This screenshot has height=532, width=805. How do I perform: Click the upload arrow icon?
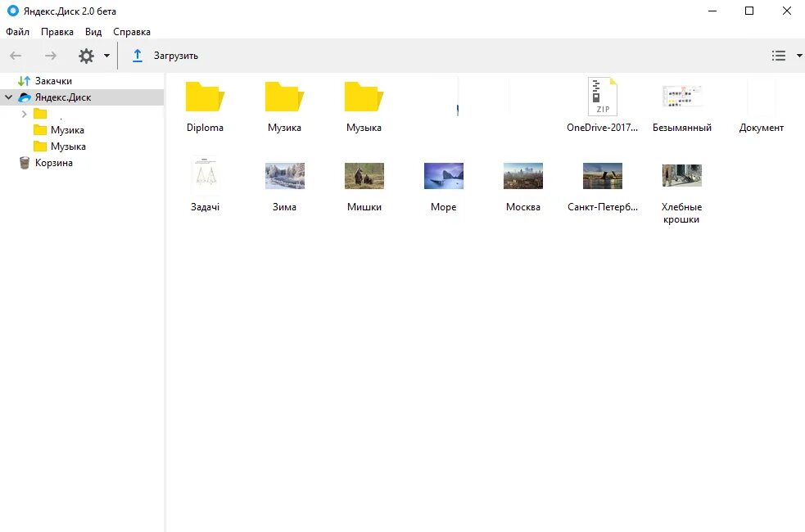pyautogui.click(x=137, y=56)
